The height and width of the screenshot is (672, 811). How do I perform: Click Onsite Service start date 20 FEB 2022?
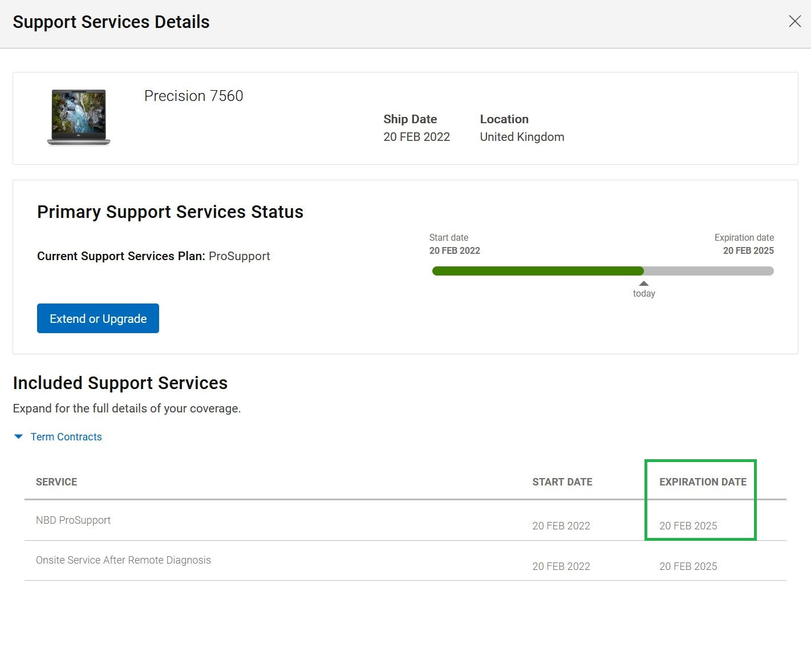(561, 566)
